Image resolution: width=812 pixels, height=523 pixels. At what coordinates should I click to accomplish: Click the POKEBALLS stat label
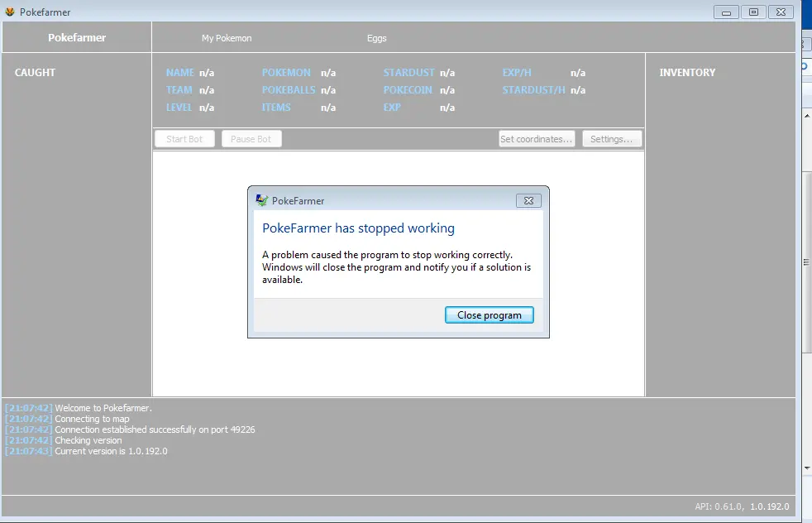[x=289, y=90]
